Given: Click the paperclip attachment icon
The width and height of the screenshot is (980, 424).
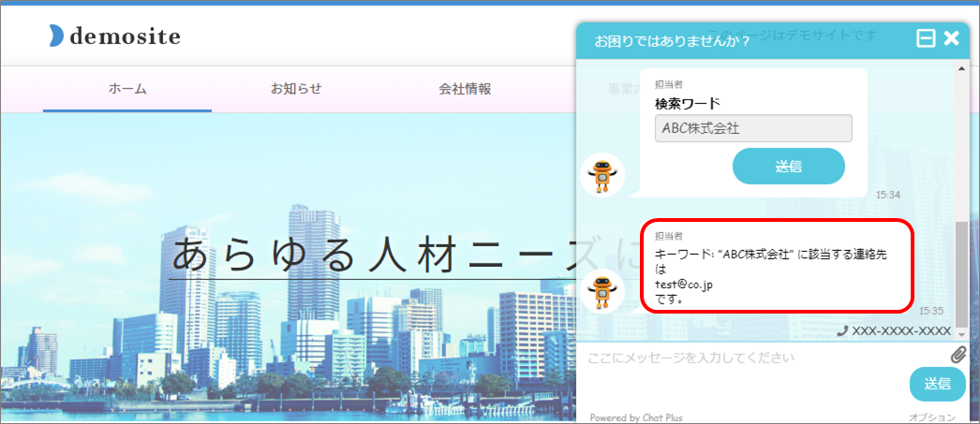Looking at the screenshot, I should [958, 355].
